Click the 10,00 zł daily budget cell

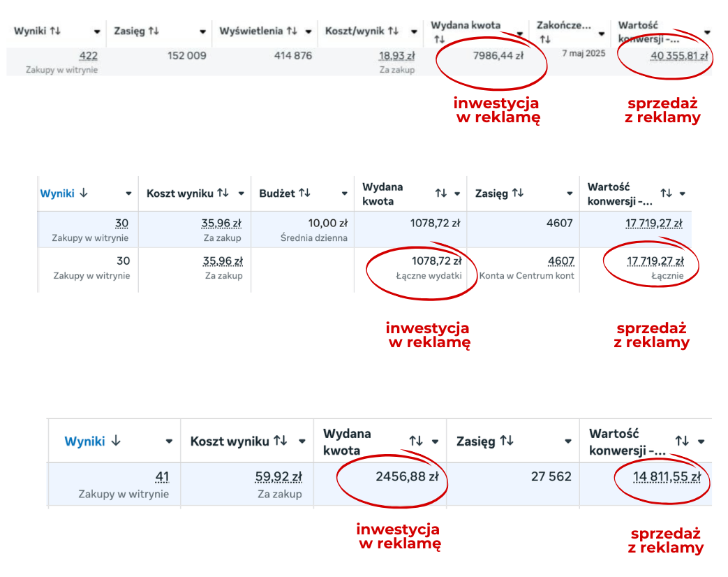click(327, 224)
